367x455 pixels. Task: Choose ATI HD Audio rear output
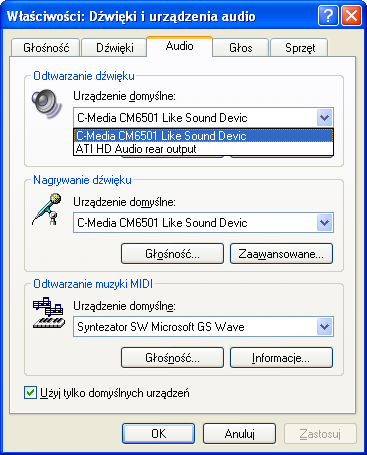point(203,149)
